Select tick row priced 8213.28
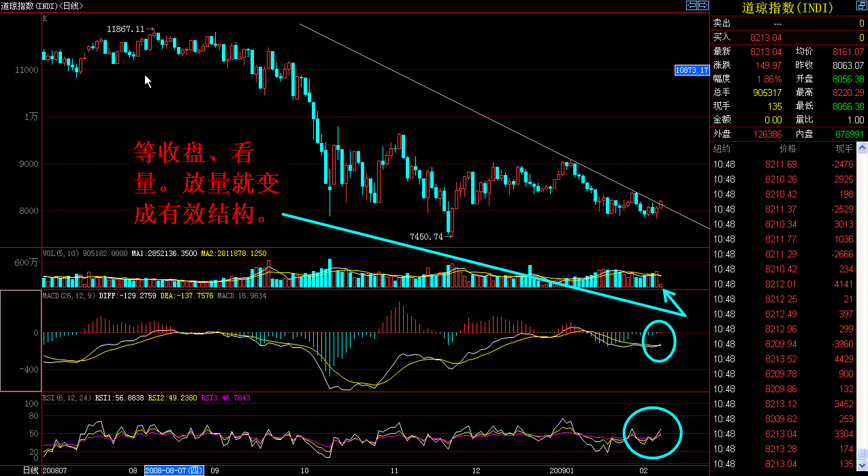Viewport: 868px width, 476px height. click(784, 449)
